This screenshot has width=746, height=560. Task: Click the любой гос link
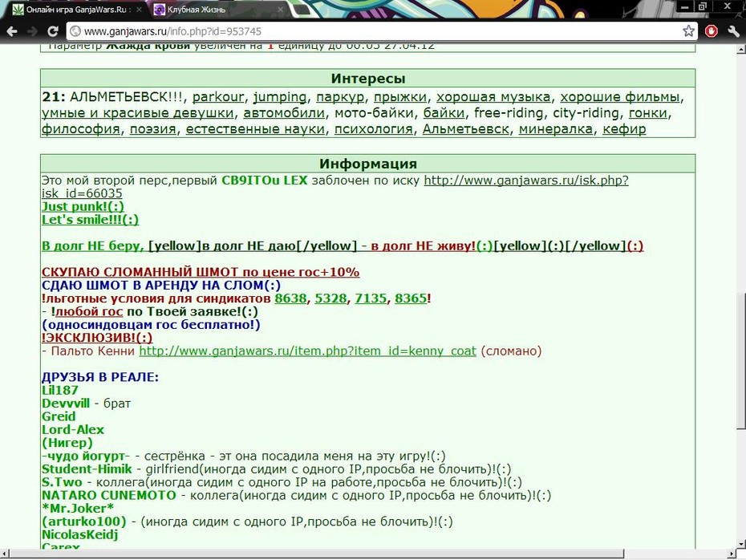[x=89, y=312]
